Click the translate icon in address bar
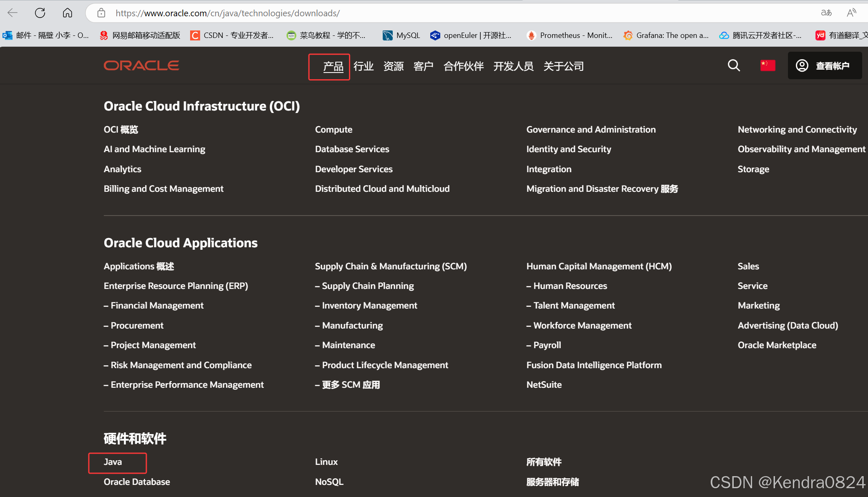Image resolution: width=868 pixels, height=497 pixels. tap(826, 13)
